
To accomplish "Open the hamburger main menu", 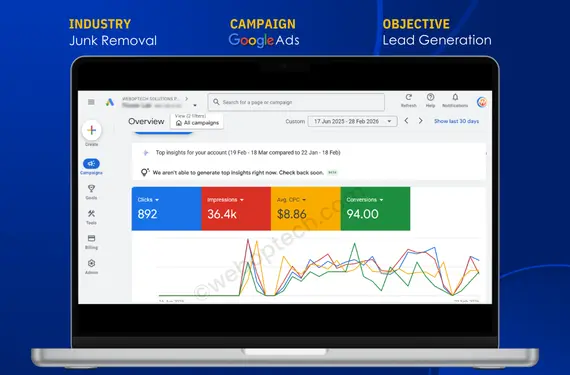I will 91,102.
